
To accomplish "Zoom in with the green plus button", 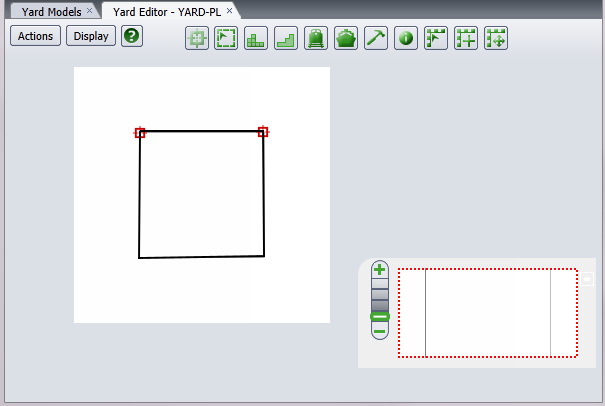I will (x=380, y=269).
